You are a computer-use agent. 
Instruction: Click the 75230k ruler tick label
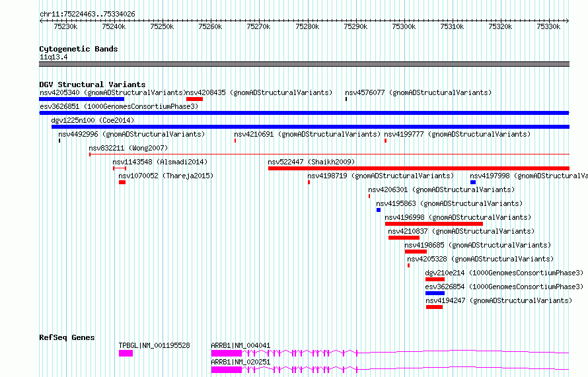tap(65, 26)
